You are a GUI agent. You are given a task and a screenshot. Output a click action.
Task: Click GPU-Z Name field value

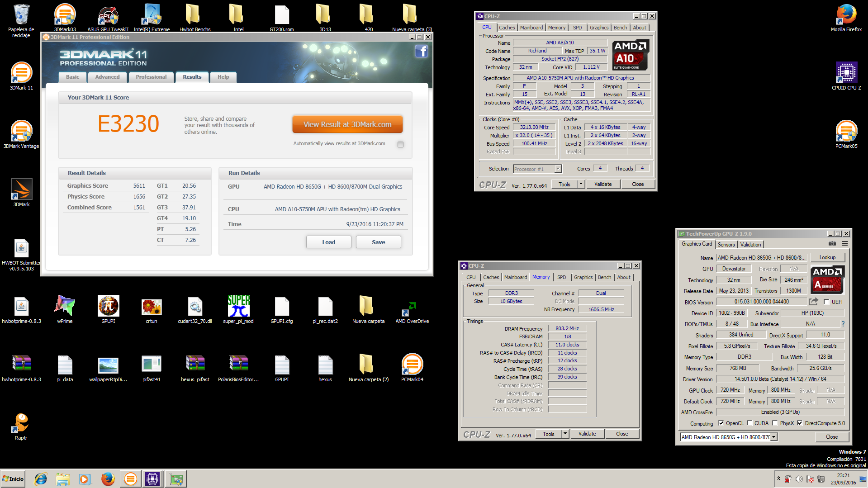(761, 258)
